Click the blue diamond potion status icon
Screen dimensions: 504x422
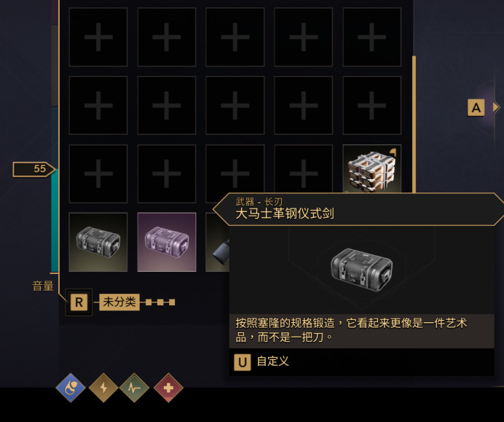tap(71, 388)
